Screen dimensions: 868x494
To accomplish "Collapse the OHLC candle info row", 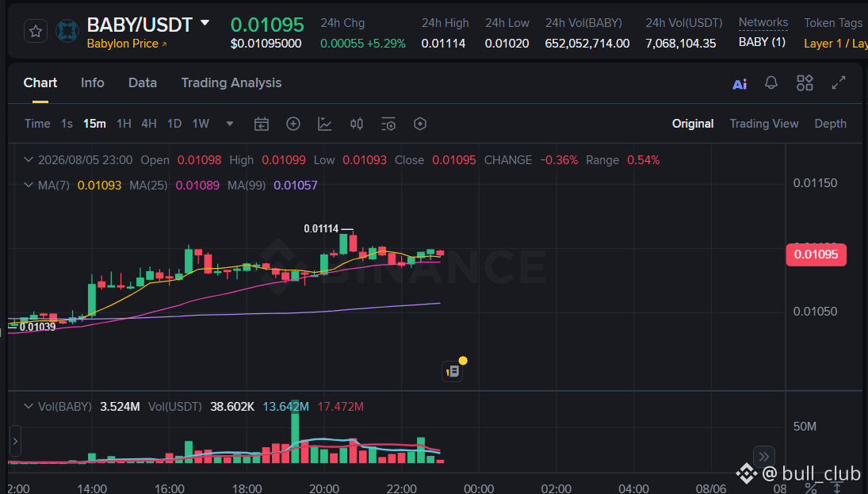I will [29, 160].
